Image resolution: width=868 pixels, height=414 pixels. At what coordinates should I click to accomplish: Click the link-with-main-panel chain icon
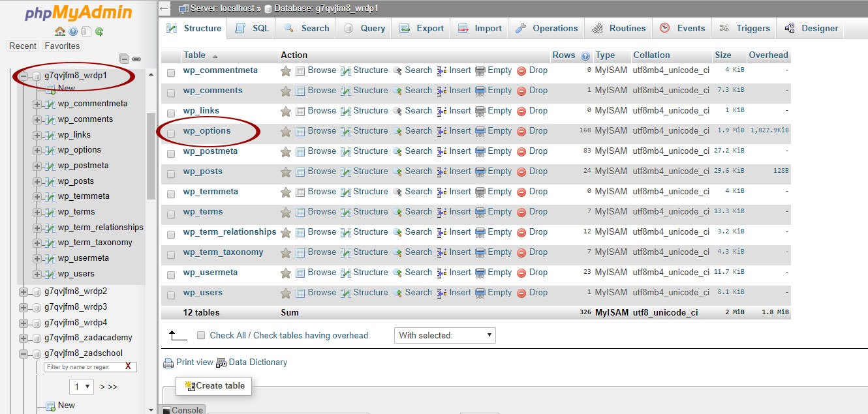[x=136, y=59]
